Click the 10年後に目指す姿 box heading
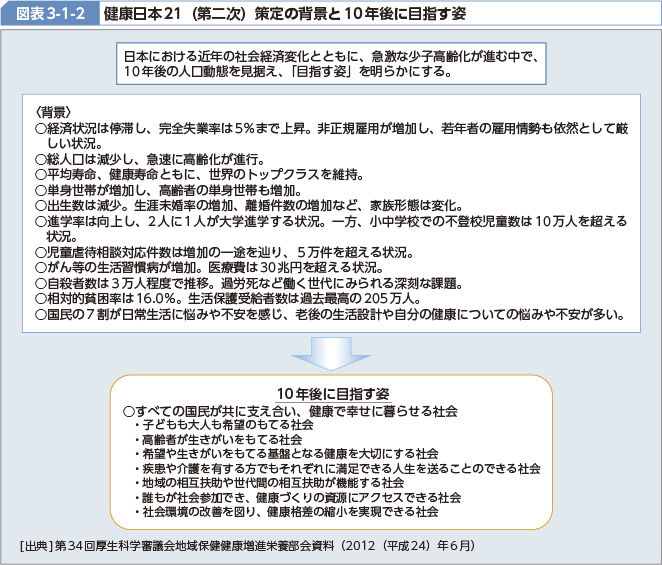The height and width of the screenshot is (565, 662). (331, 392)
